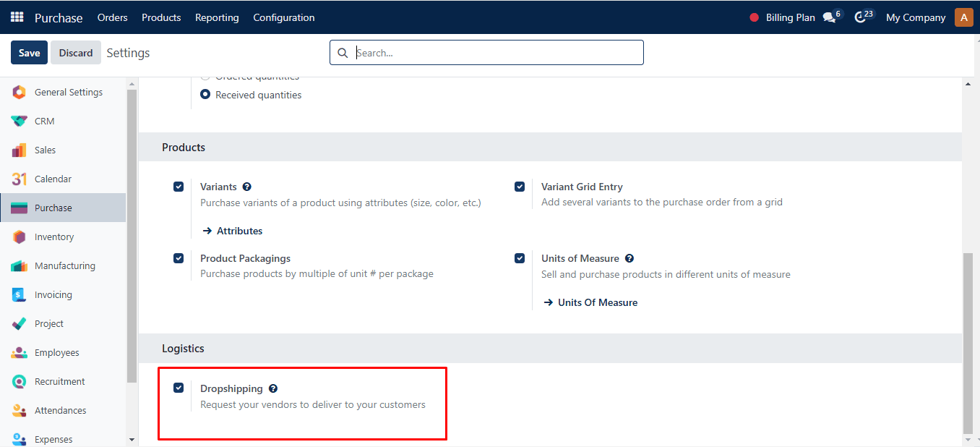Uncheck the Variant Grid Entry checkbox
980x447 pixels.
pyautogui.click(x=520, y=187)
